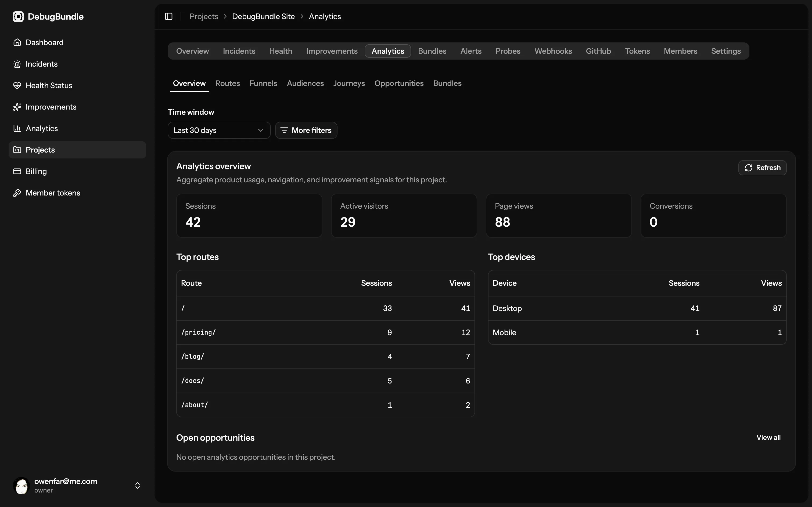The image size is (812, 507).
Task: Click the /pricing/ route row
Action: point(325,332)
